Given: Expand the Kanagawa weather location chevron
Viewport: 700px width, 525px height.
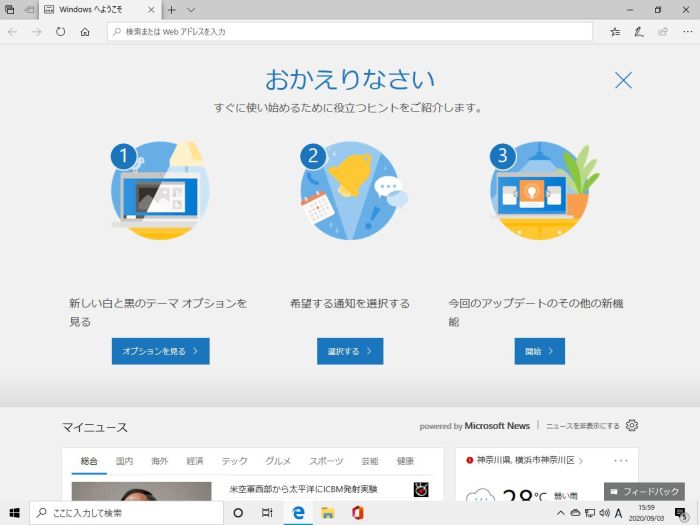Looking at the screenshot, I should coord(580,460).
